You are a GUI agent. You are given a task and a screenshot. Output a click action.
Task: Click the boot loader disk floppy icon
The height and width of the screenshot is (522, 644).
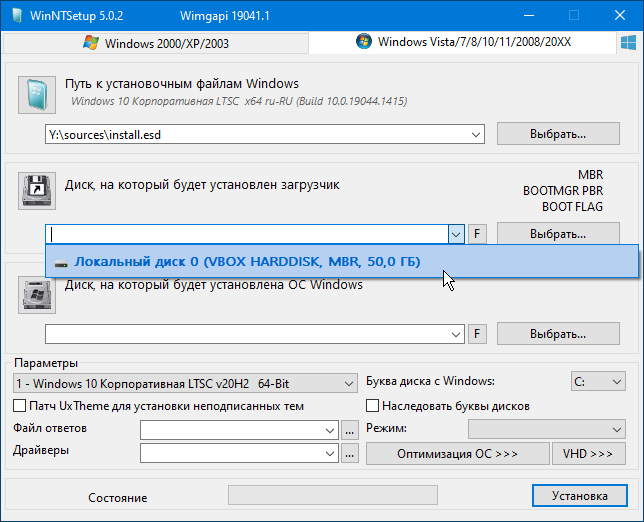coord(37,191)
